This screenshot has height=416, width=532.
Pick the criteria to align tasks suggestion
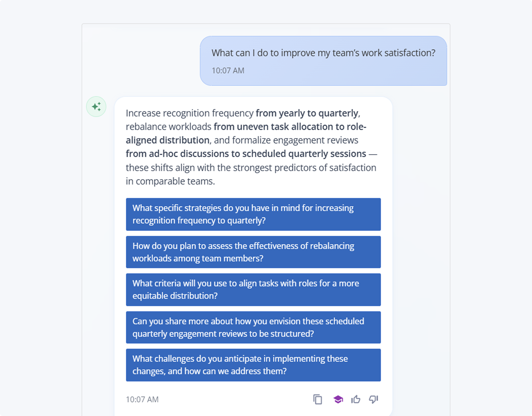253,290
